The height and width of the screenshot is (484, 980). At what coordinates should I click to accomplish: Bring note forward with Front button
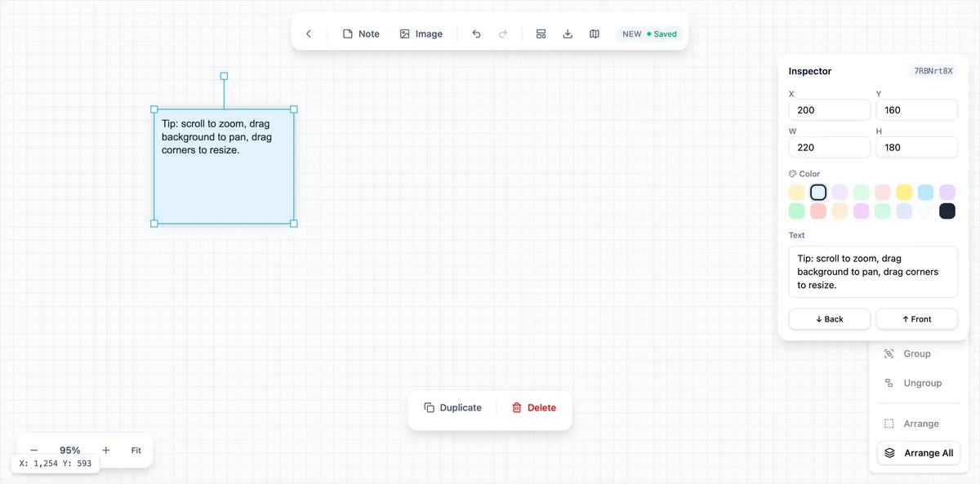(x=916, y=319)
